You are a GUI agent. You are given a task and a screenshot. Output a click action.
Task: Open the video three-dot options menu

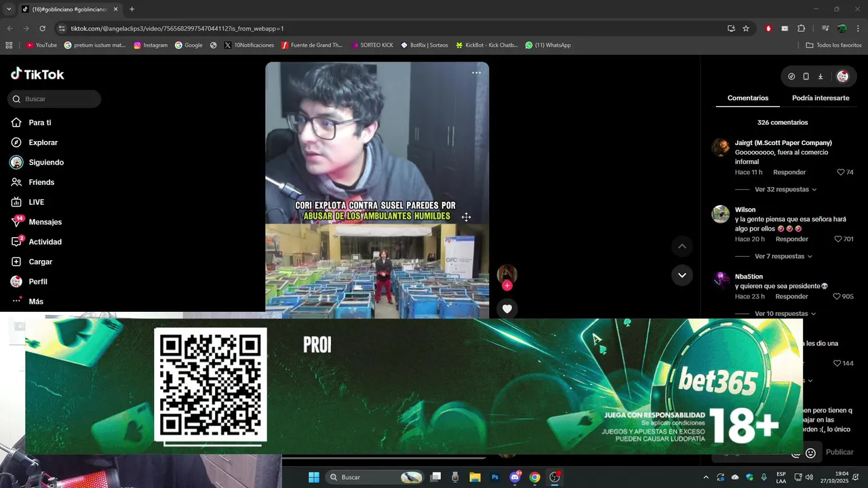click(476, 73)
